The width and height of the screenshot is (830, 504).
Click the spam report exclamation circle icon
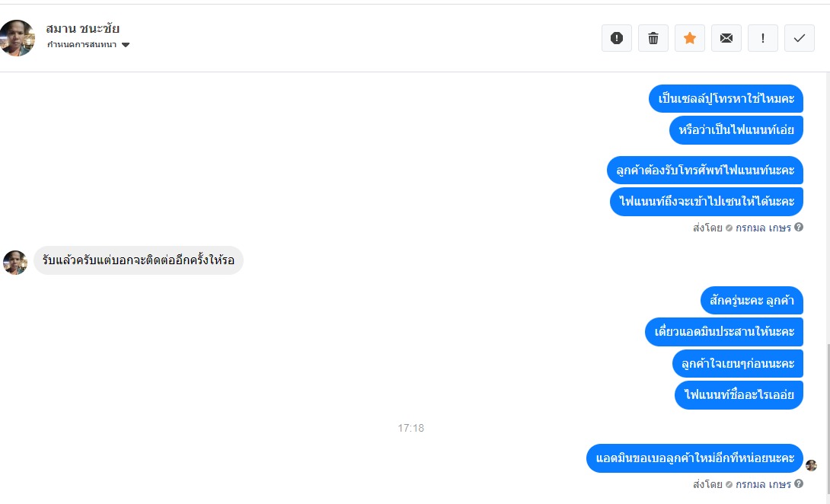point(616,38)
